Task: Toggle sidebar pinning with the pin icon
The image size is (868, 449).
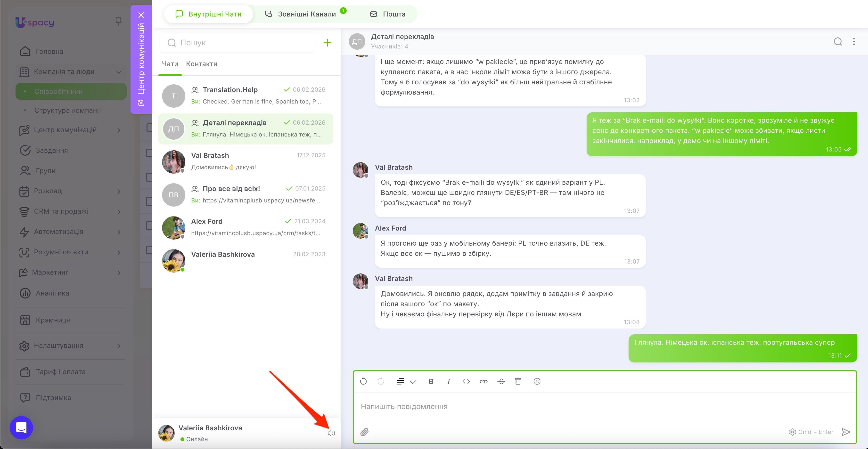Action: click(x=118, y=22)
